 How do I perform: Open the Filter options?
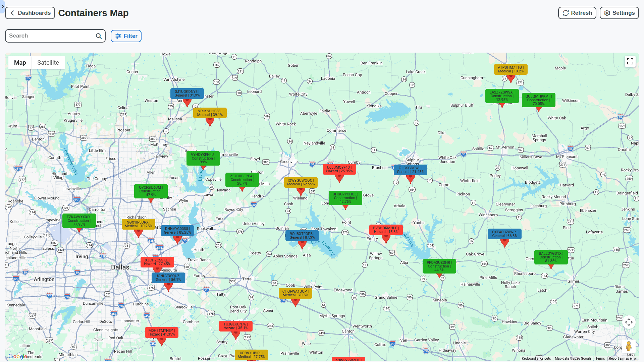126,36
